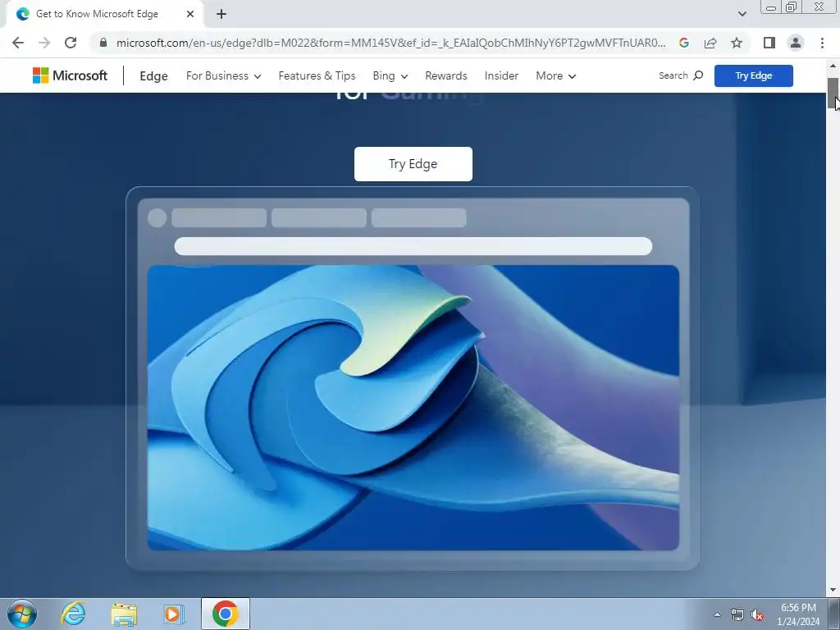Open the taskbar clock and date
Viewport: 840px width, 630px height.
click(798, 614)
